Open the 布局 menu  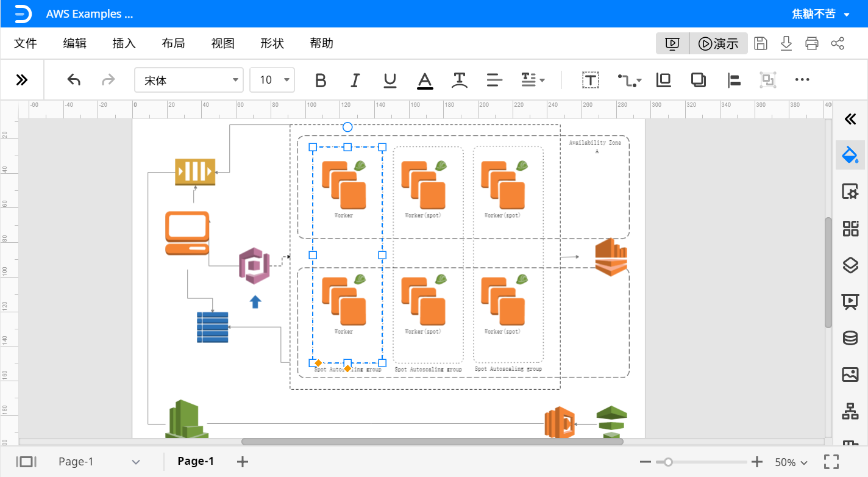174,43
